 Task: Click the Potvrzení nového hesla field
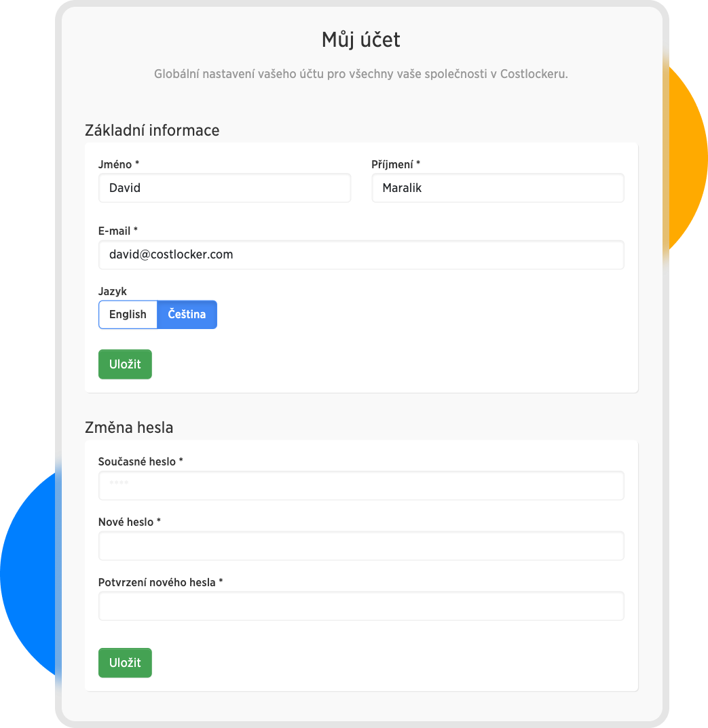[360, 607]
